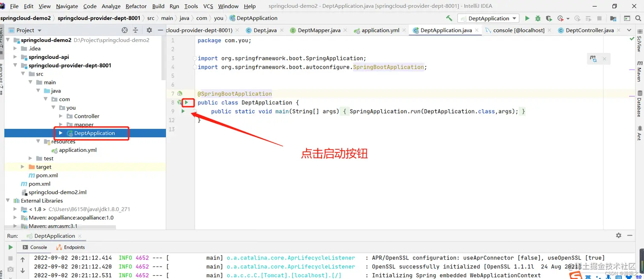This screenshot has height=279, width=644.
Task: Select application.yml in project tree
Action: click(x=78, y=150)
